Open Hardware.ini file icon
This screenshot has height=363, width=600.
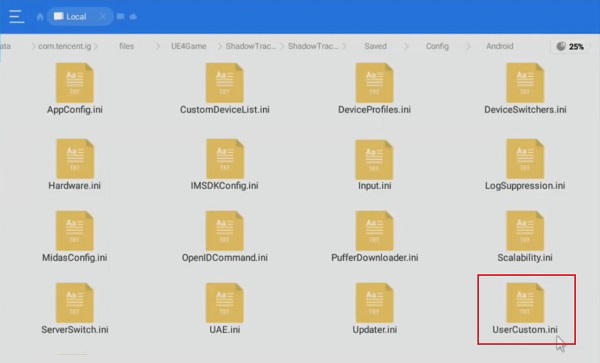click(75, 159)
